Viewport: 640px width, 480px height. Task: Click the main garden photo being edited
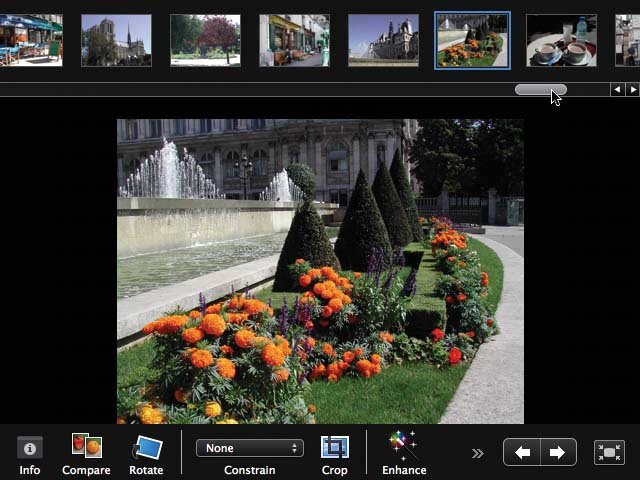(320, 271)
